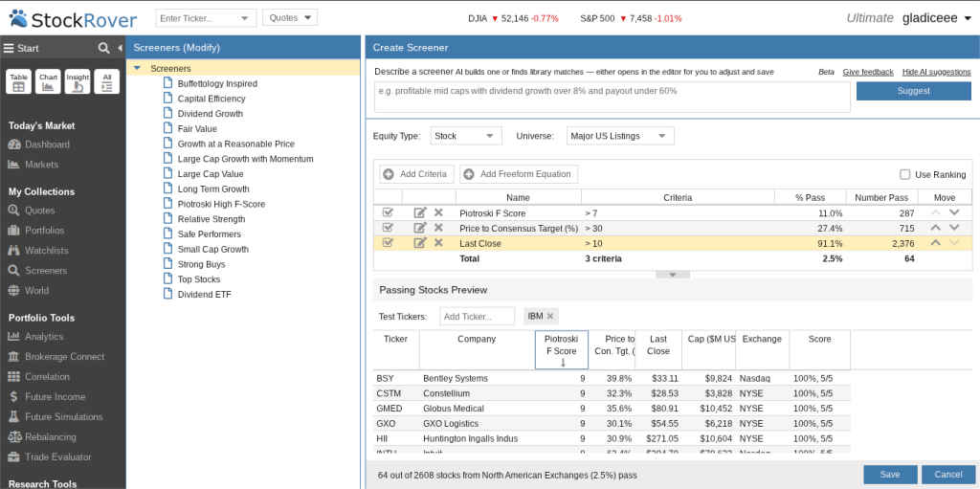Click the Add Criteria plus icon
980x489 pixels.
(x=389, y=174)
